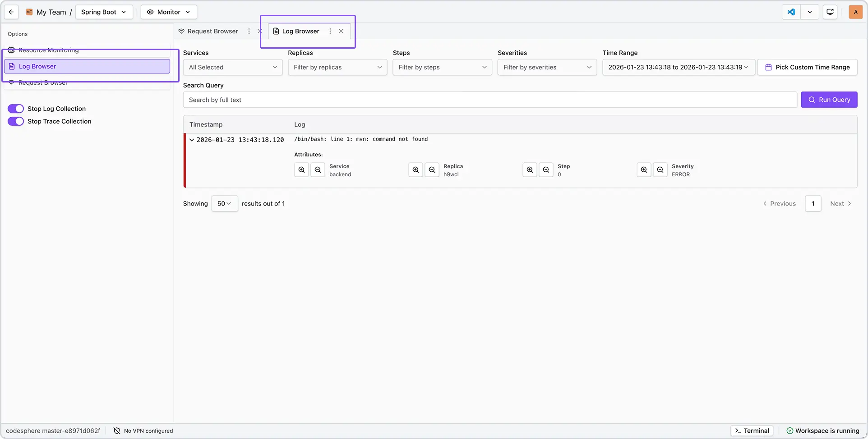Screen dimensions: 868x439
Task: Click the user avatar icon
Action: click(x=855, y=12)
